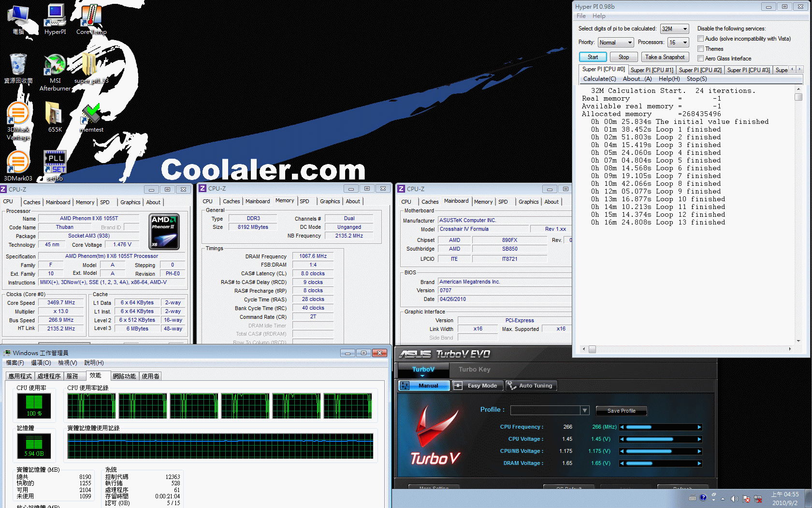Open the HyperPI desktop shortcut
Image resolution: width=812 pixels, height=508 pixels.
(55, 19)
